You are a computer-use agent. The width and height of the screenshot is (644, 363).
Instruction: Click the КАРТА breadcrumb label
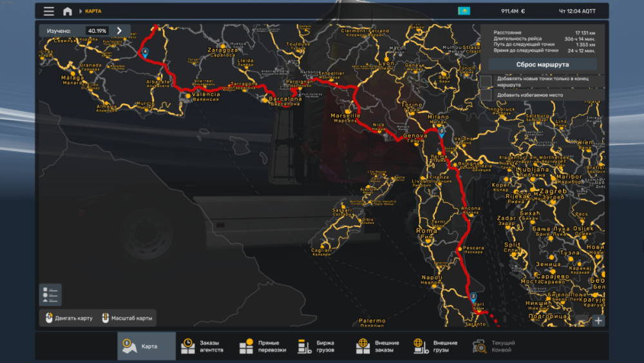93,11
